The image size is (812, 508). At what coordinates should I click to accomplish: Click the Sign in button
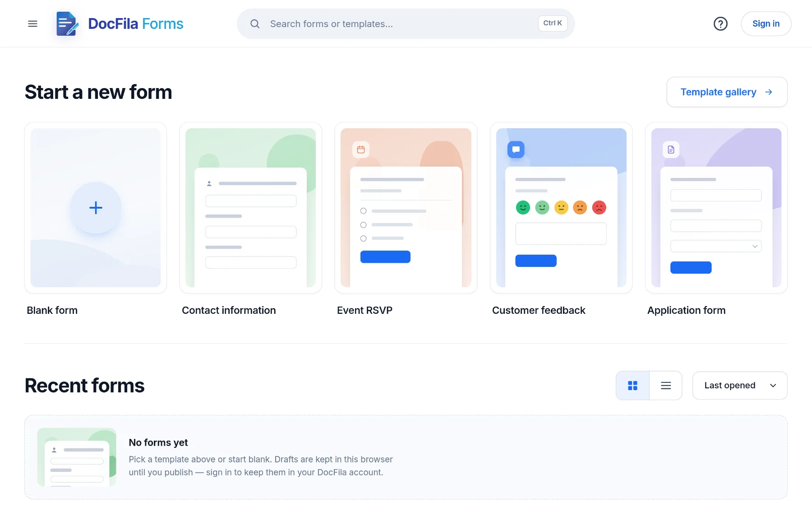tap(766, 23)
